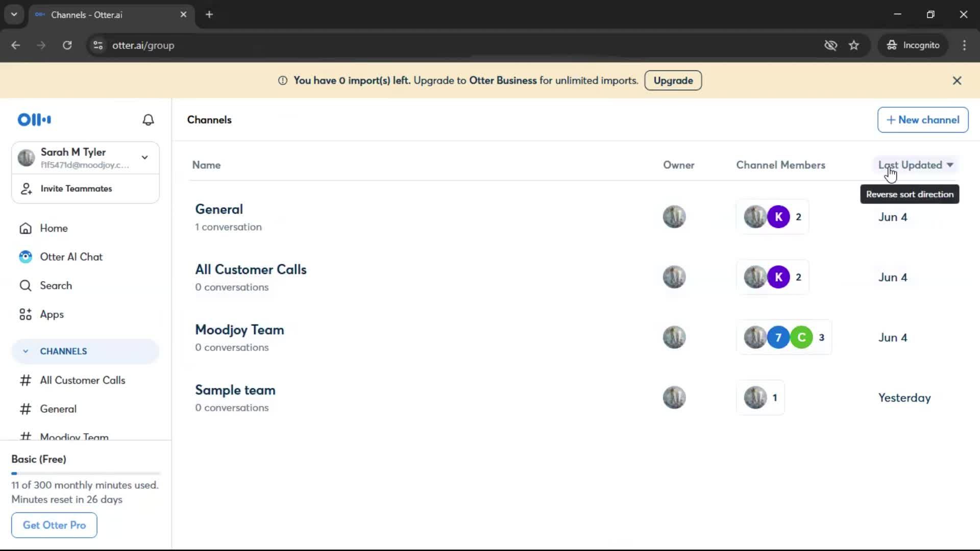Screen dimensions: 980x551
Task: Click Get Otter Pro button
Action: click(54, 525)
